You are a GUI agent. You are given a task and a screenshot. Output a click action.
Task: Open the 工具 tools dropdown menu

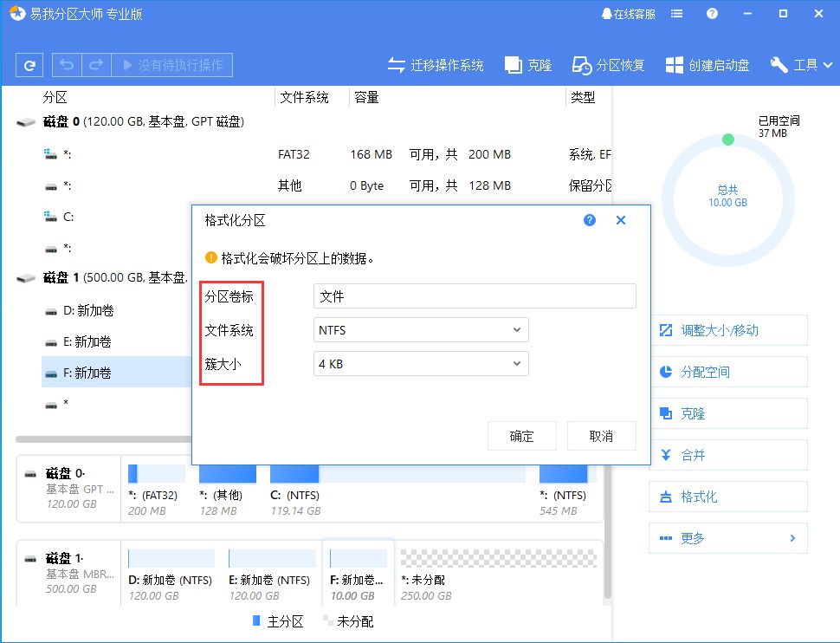801,65
